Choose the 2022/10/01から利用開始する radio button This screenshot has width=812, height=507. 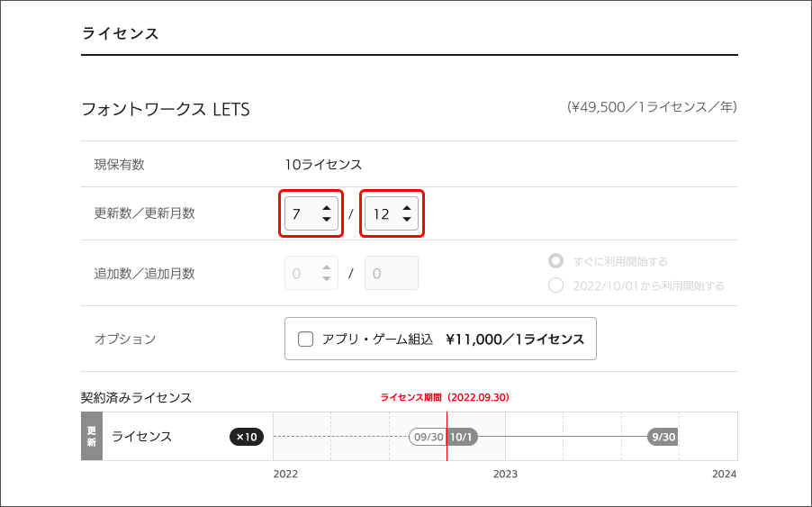(x=556, y=285)
